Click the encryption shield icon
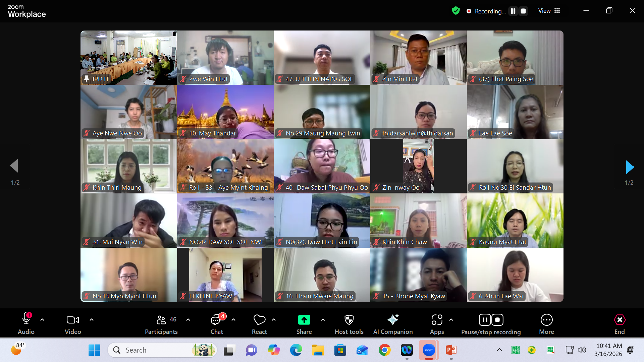The image size is (644, 362). pos(455,11)
